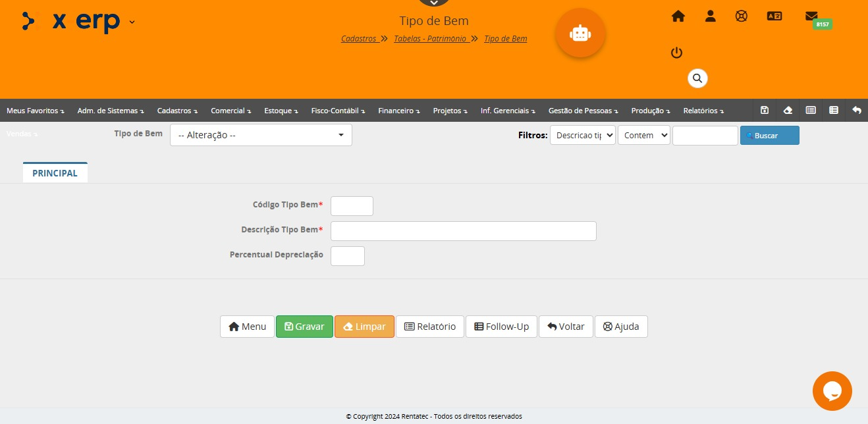The image size is (868, 424).
Task: Click the save disk icon in toolbar
Action: (765, 110)
